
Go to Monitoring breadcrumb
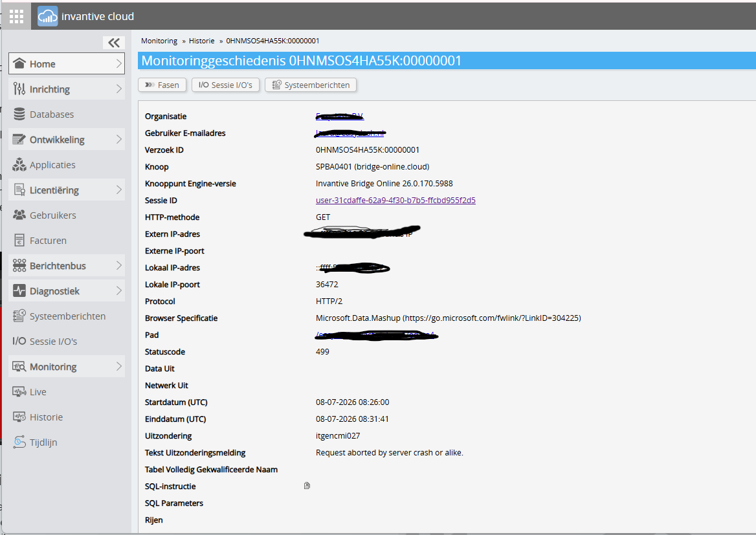click(x=159, y=41)
